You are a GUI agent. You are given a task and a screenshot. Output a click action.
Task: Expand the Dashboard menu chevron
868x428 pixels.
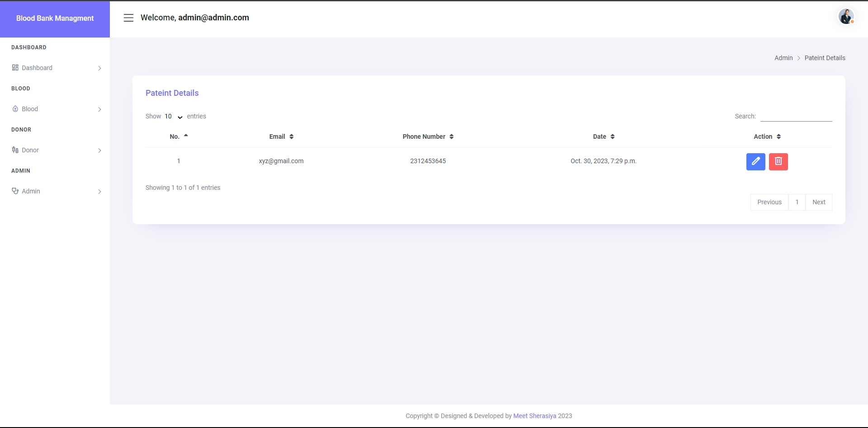99,68
